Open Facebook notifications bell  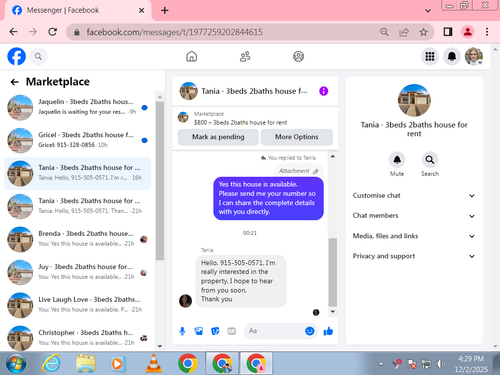(x=452, y=56)
